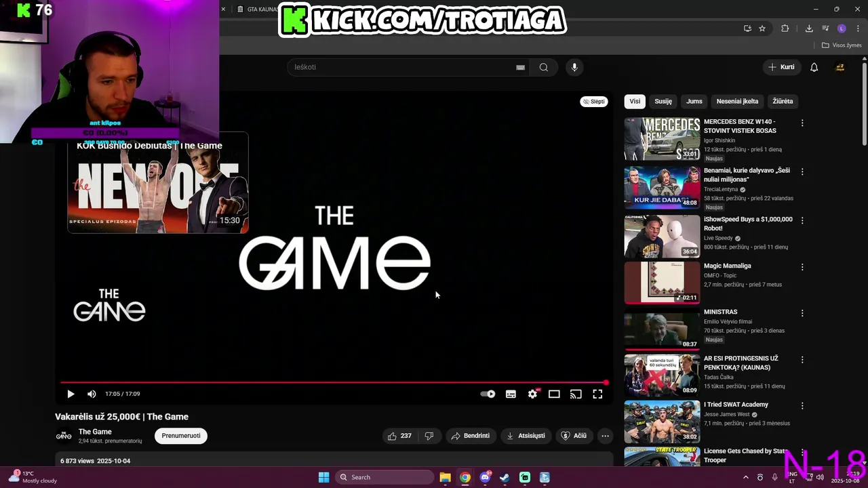Viewport: 868px width, 488px height.
Task: Select the Susiję filter chip
Action: pyautogui.click(x=663, y=101)
